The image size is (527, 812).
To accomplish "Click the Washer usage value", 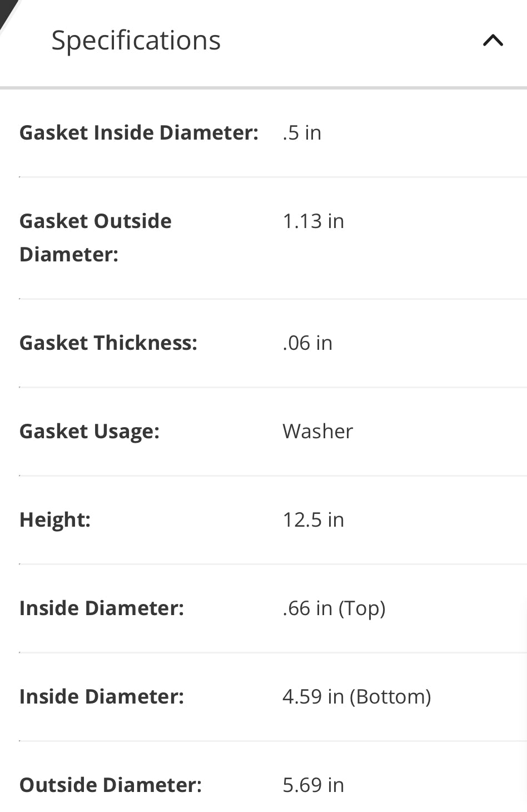I will (318, 432).
